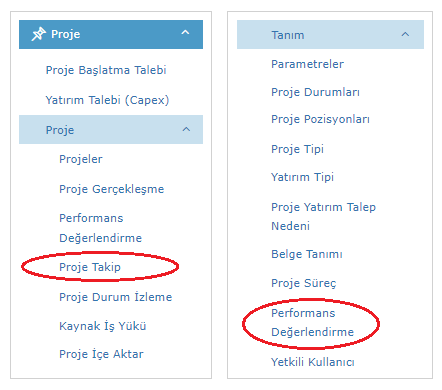Select Kaynak İş Yükü
The width and height of the screenshot is (442, 390).
coord(103,326)
